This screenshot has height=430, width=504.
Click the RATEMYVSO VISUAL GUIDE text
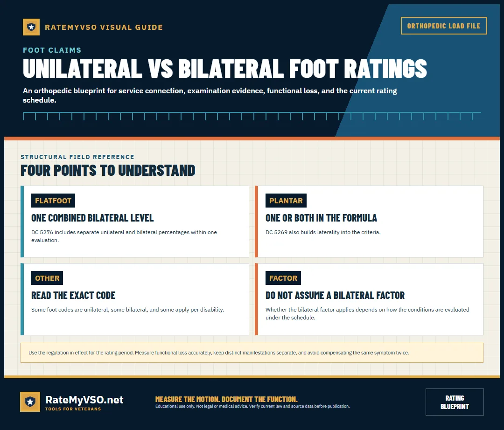[x=104, y=28]
